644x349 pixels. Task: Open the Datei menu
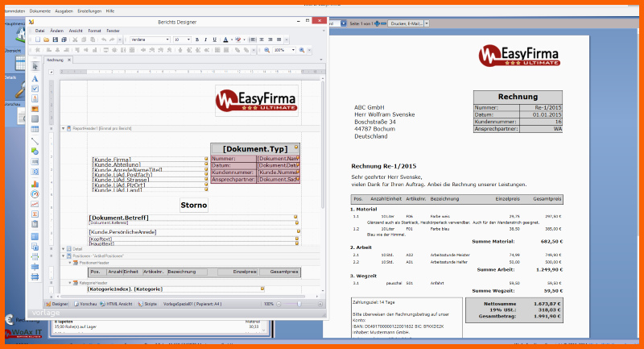[x=39, y=30]
